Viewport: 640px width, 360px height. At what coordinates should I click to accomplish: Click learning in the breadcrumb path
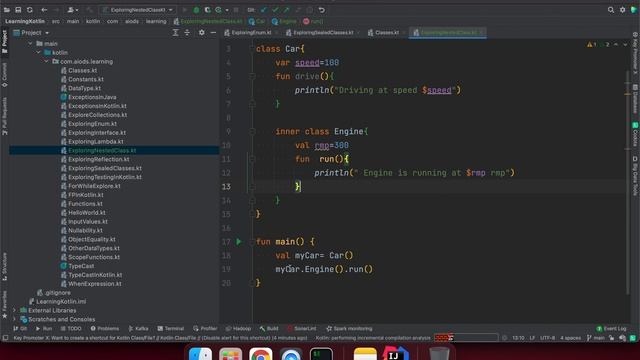(156, 21)
